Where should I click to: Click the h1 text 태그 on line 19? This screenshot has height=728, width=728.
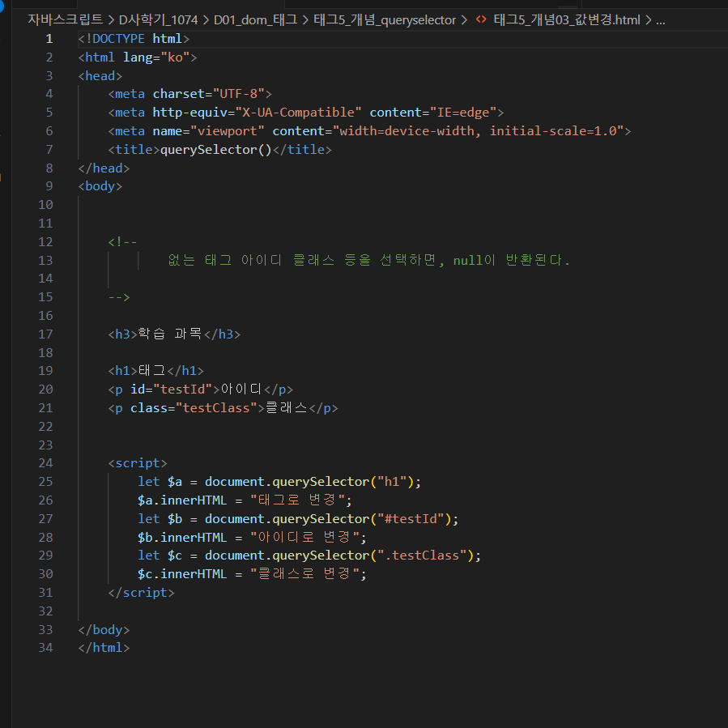pyautogui.click(x=152, y=371)
